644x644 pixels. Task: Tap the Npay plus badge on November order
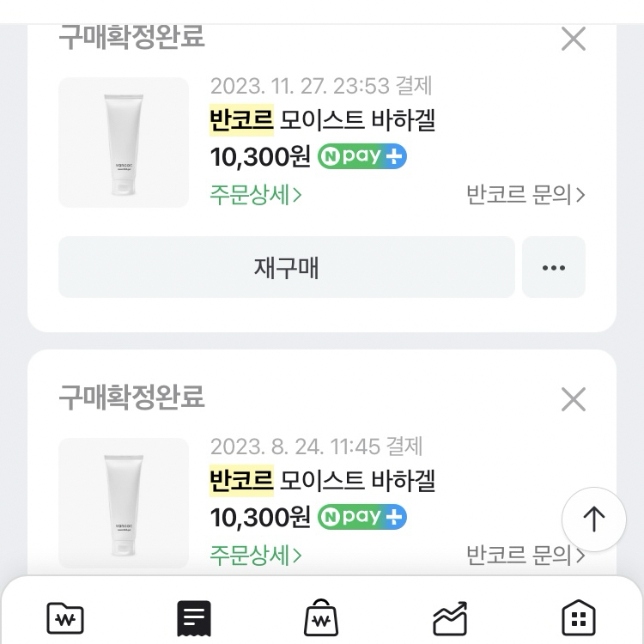(362, 157)
